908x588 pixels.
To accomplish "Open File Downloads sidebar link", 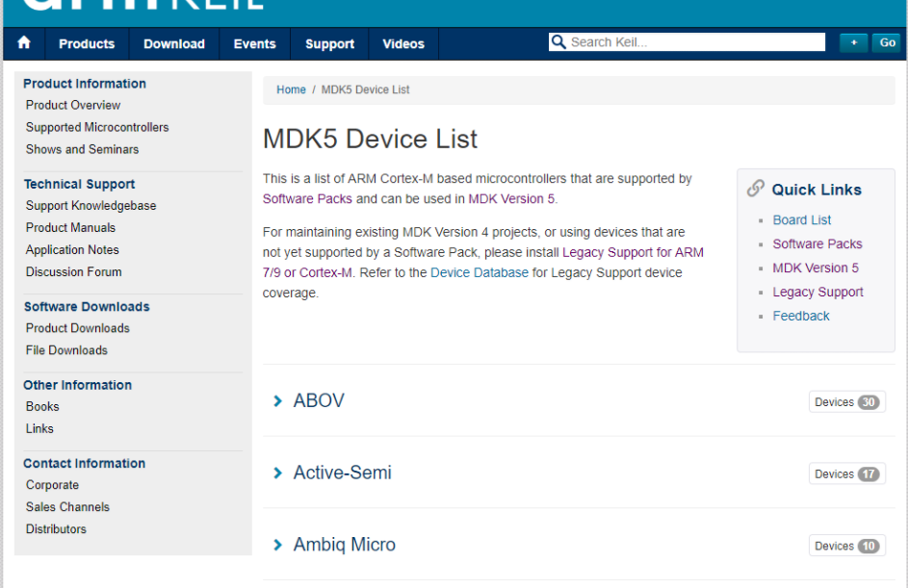I will point(66,350).
